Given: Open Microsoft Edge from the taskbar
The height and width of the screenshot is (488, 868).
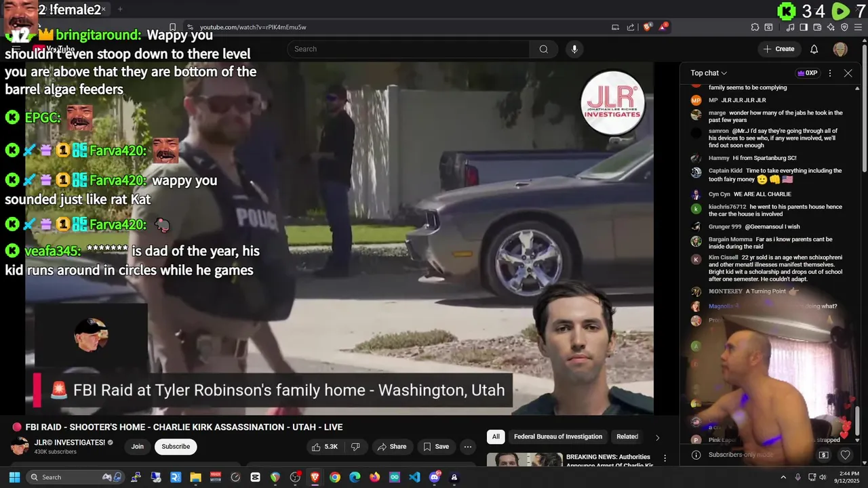Looking at the screenshot, I should pos(355,477).
